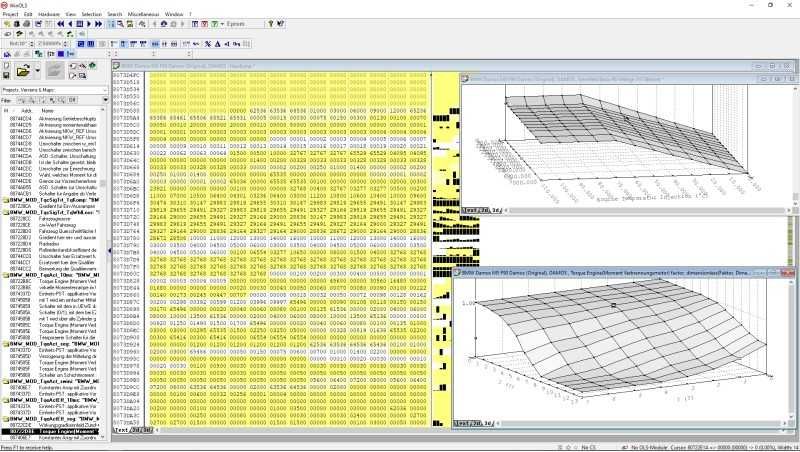Screen dimensions: 800x452
Task: Toggle the second blue view-mode button
Action: [91, 44]
